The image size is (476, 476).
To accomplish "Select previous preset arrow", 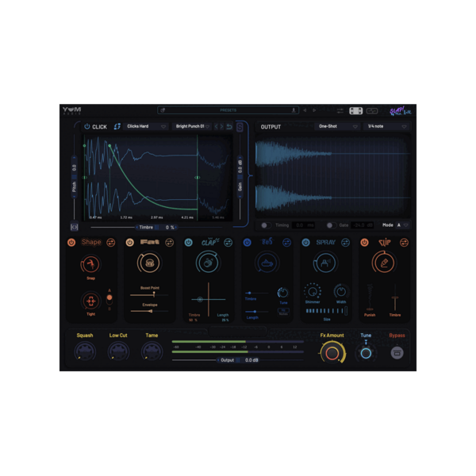I will [x=305, y=110].
